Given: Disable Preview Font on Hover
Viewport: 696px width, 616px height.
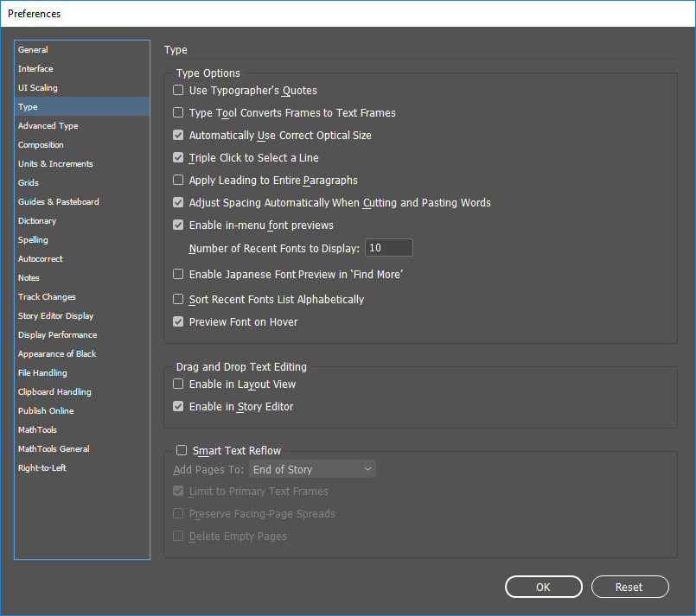Looking at the screenshot, I should [178, 322].
